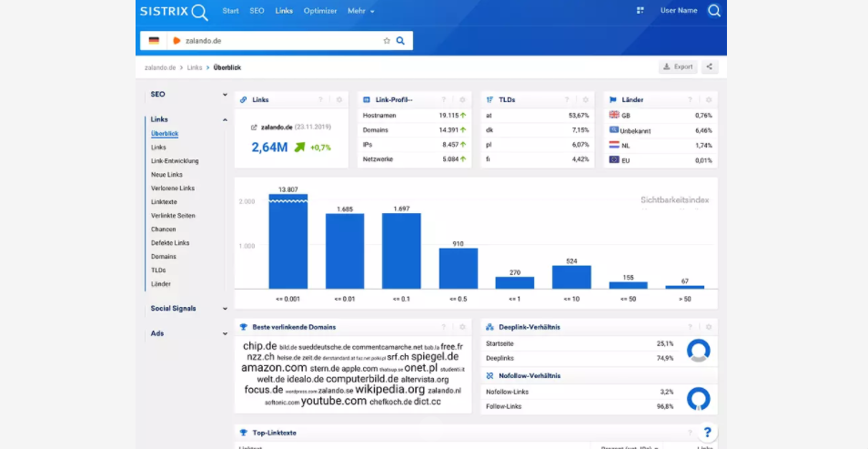Collapse the Links sidebar section
The height and width of the screenshot is (449, 868).
225,119
